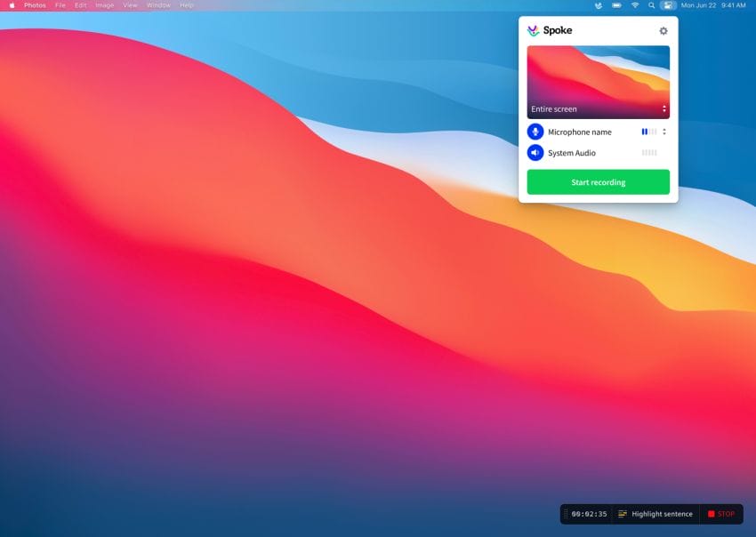Click the Start recording button
The image size is (756, 537).
pyautogui.click(x=598, y=180)
